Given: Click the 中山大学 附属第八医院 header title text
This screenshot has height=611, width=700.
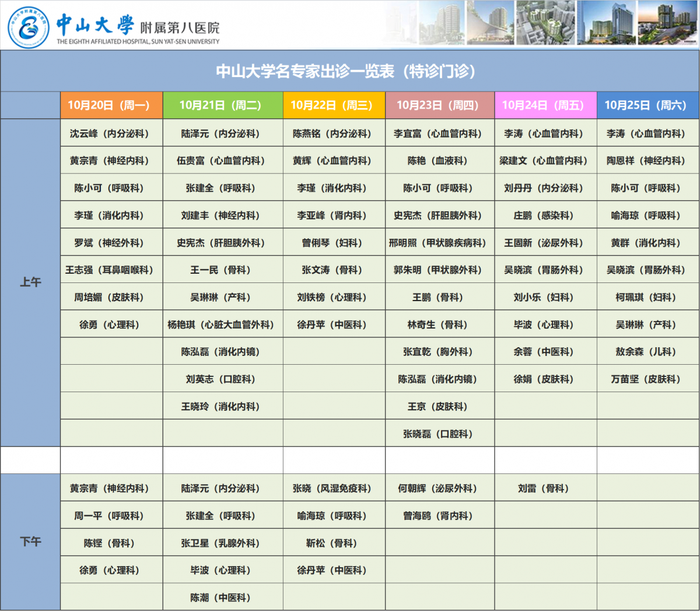Looking at the screenshot, I should (x=138, y=26).
